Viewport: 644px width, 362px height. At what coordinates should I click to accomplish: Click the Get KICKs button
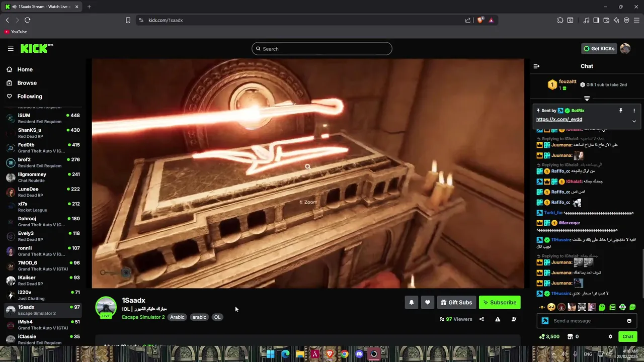click(599, 49)
